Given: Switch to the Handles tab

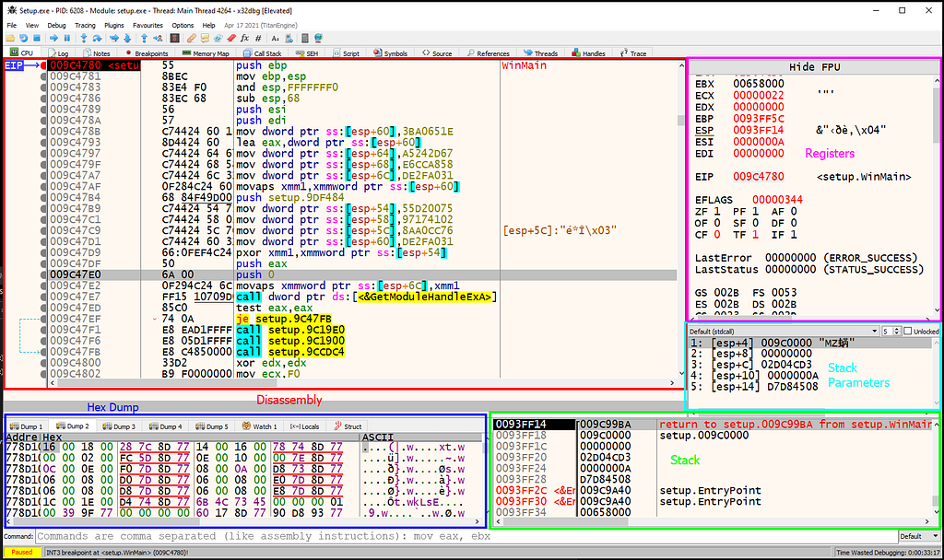Looking at the screenshot, I should point(589,53).
